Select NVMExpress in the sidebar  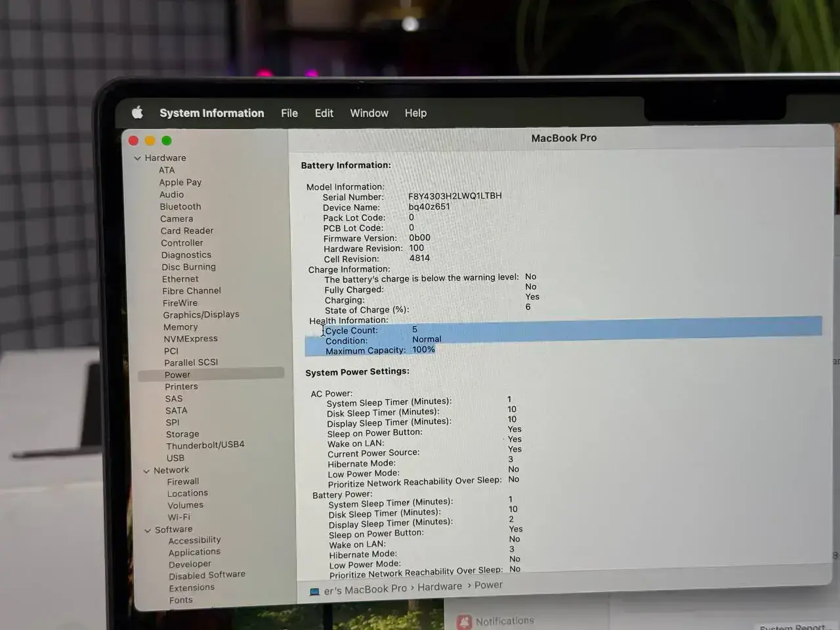[190, 339]
